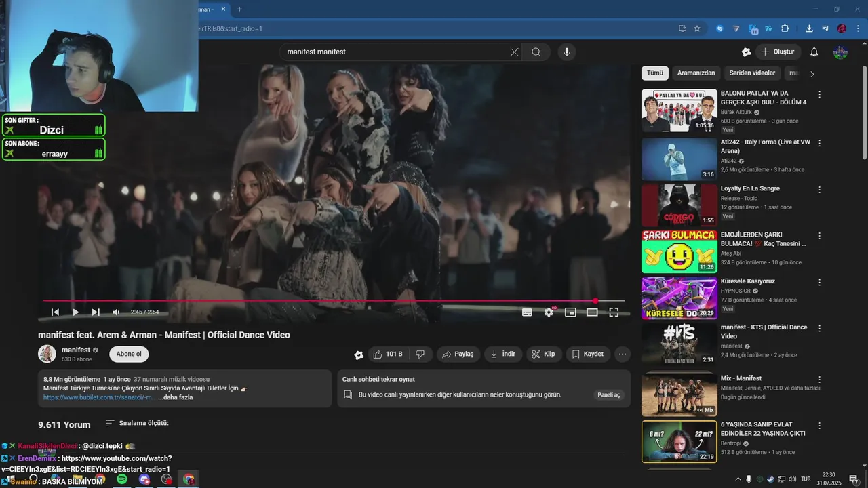Open the Shazam browser extension
Viewport: 868px width, 488px height.
pyautogui.click(x=719, y=28)
